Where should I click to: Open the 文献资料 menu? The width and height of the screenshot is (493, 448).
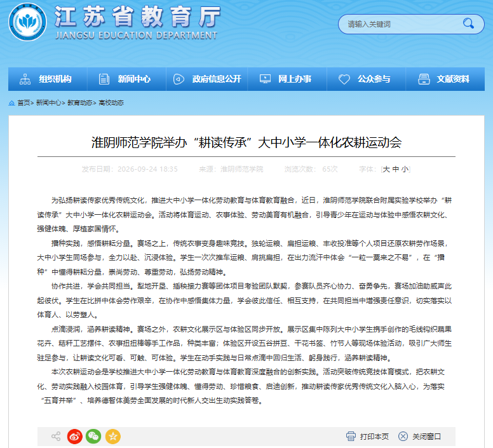click(445, 79)
